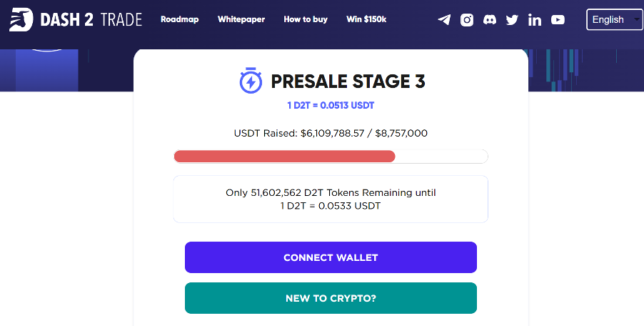This screenshot has width=644, height=326.
Task: Open the Discord social icon
Action: coord(490,19)
